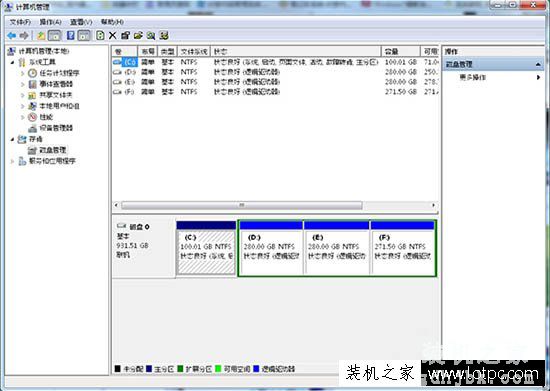Click the green Refresh toolbar icon
The width and height of the screenshot is (550, 391).
(x=100, y=35)
